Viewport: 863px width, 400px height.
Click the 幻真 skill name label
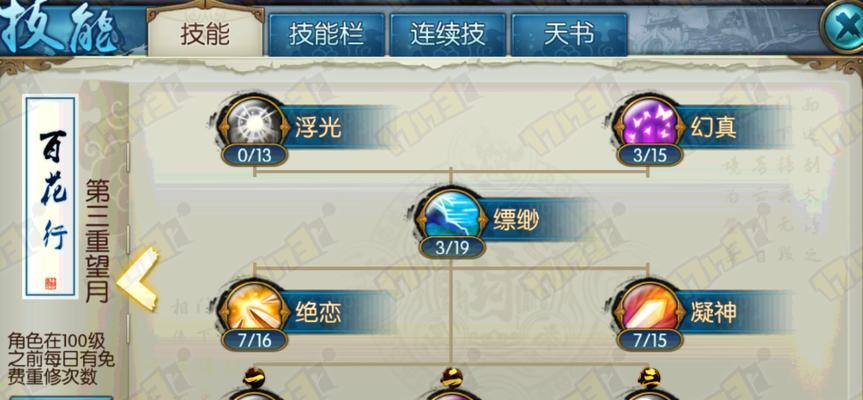tap(713, 128)
